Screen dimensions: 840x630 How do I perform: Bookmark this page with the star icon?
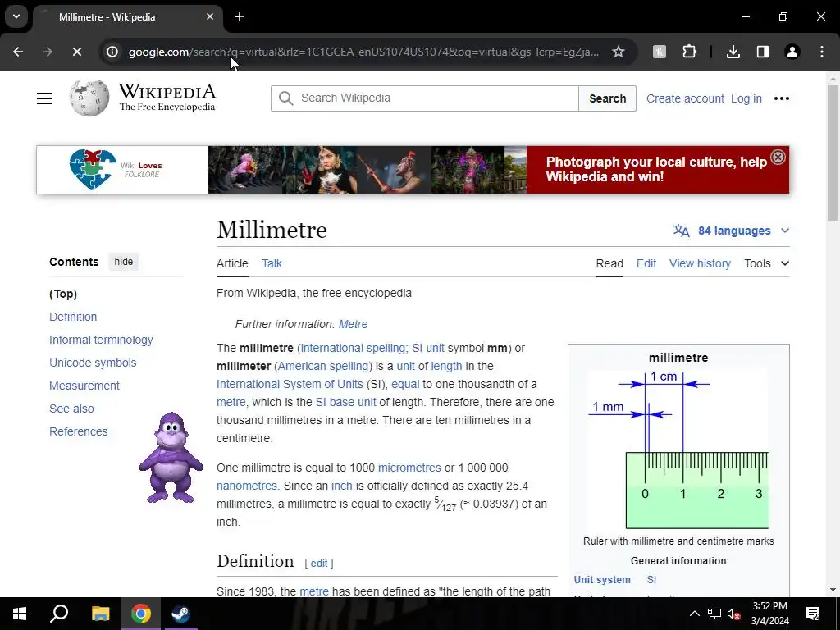tap(619, 52)
